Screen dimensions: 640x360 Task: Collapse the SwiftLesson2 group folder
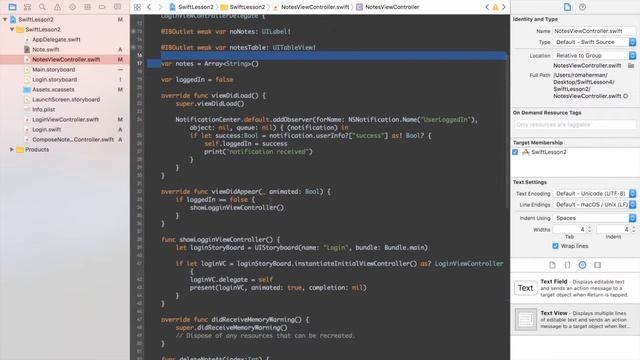[x=12, y=29]
